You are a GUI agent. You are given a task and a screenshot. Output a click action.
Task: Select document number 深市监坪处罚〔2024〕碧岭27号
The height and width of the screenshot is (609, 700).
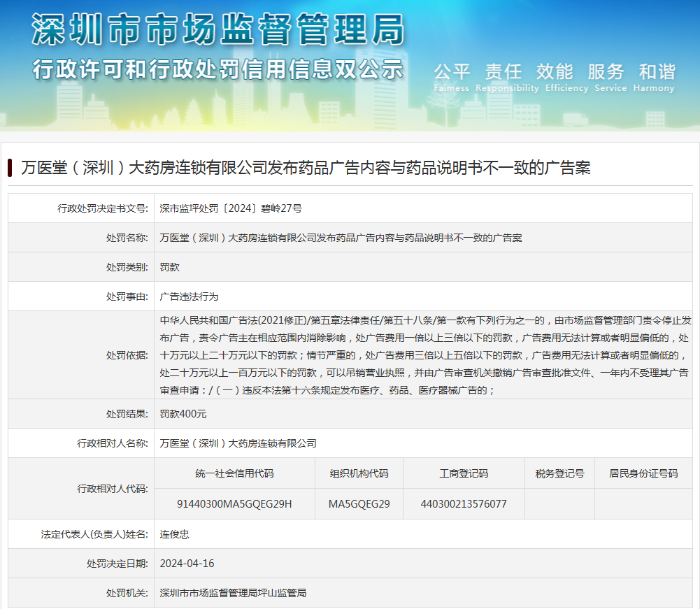[231, 208]
